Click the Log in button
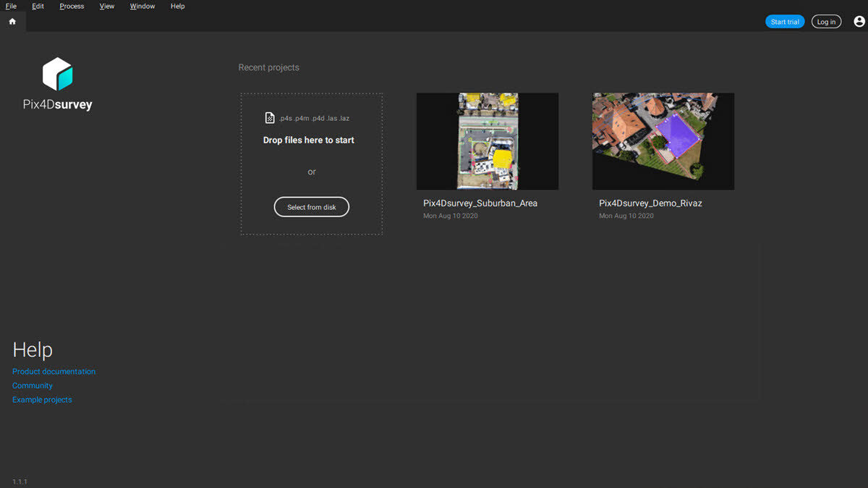Viewport: 868px width, 488px height. click(826, 22)
